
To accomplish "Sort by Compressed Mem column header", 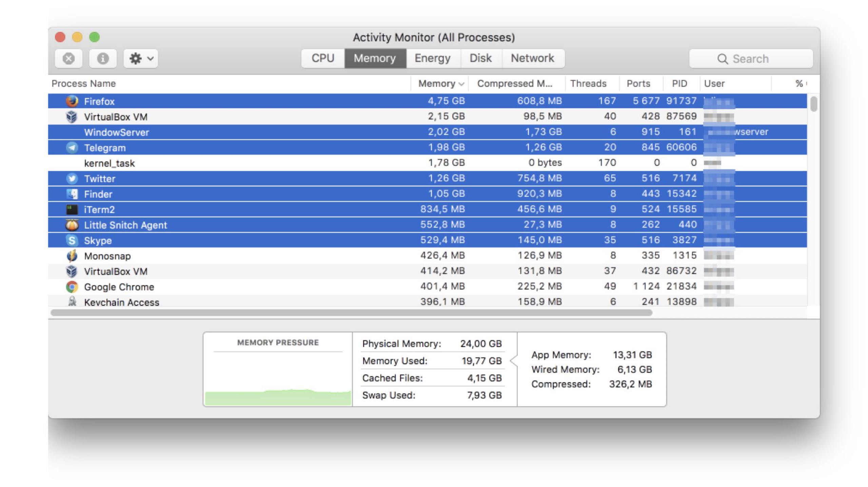I will click(x=514, y=83).
